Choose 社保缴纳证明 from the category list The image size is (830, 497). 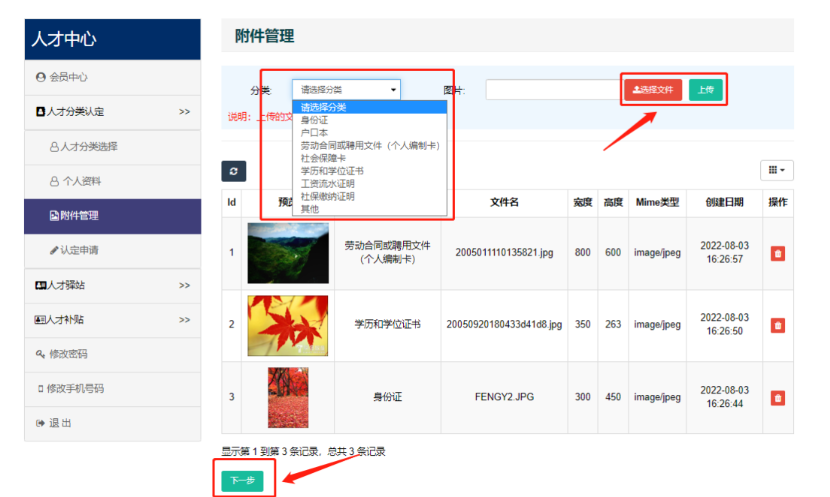pos(369,196)
